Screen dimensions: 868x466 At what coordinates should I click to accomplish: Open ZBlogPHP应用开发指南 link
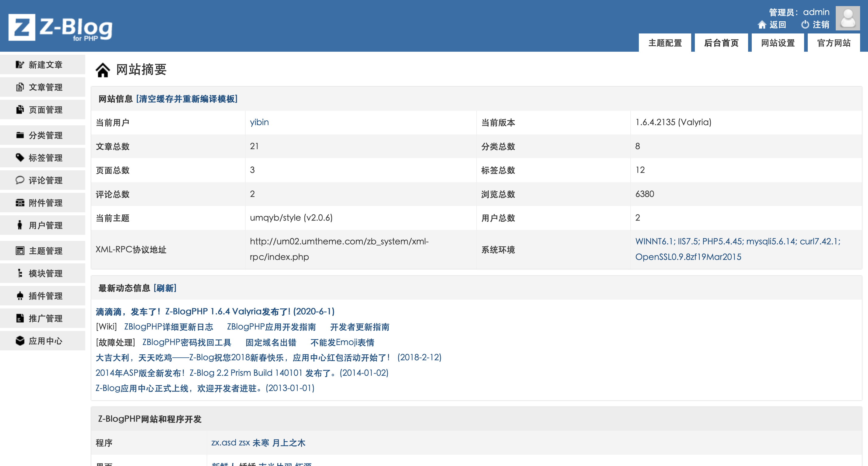click(271, 327)
